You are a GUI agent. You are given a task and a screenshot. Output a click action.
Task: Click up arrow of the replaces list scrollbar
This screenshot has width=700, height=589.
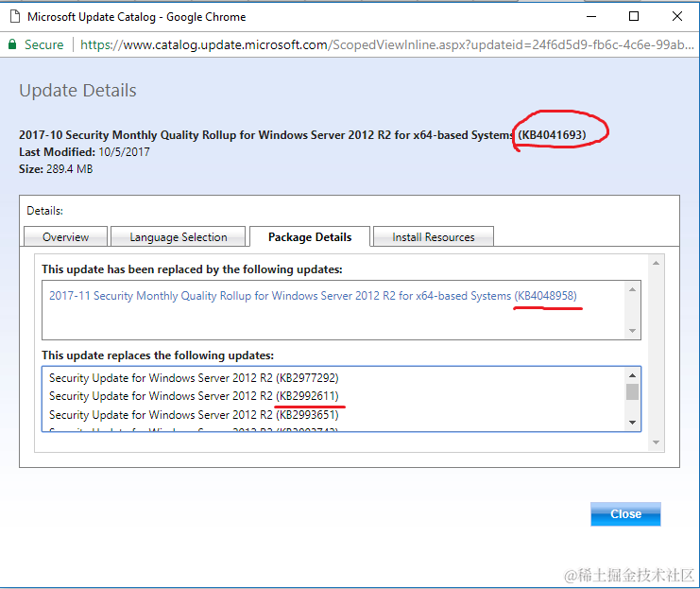632,375
